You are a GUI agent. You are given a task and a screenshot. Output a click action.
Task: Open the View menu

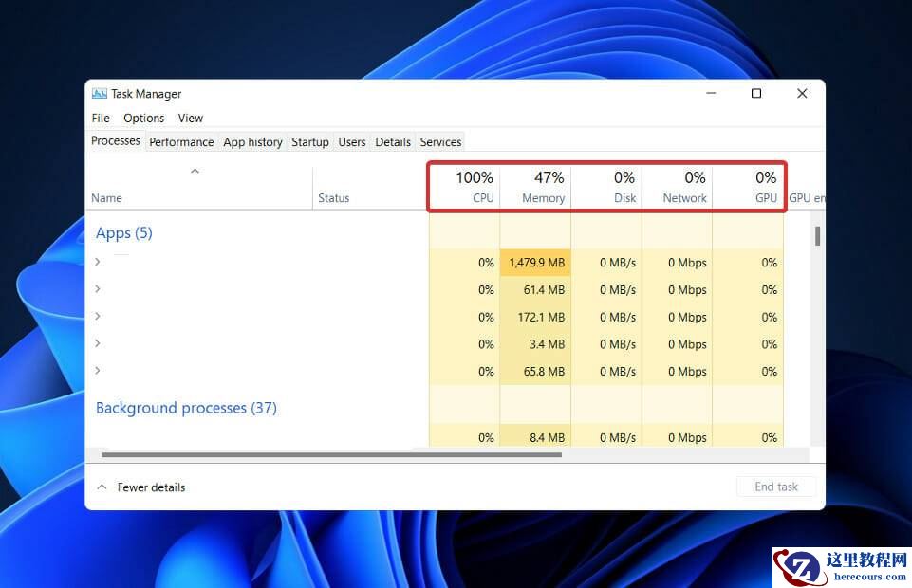click(x=190, y=118)
